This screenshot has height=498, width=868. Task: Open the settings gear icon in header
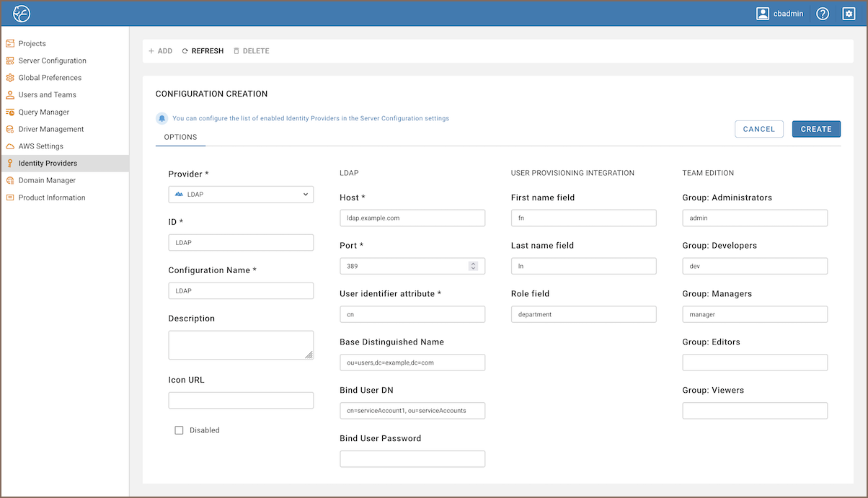point(849,14)
